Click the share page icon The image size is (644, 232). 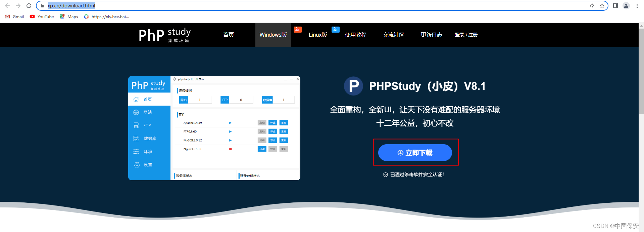click(x=591, y=6)
